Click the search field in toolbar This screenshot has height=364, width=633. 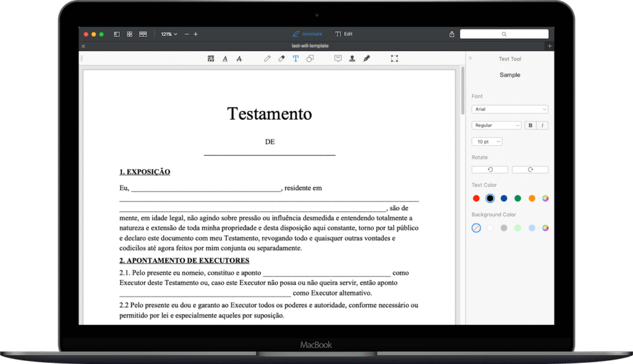click(504, 34)
